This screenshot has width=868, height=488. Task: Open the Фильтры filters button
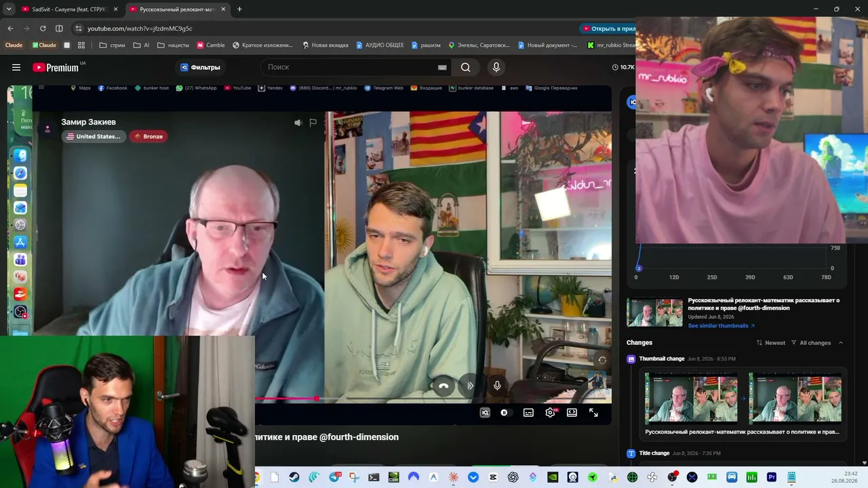click(200, 67)
